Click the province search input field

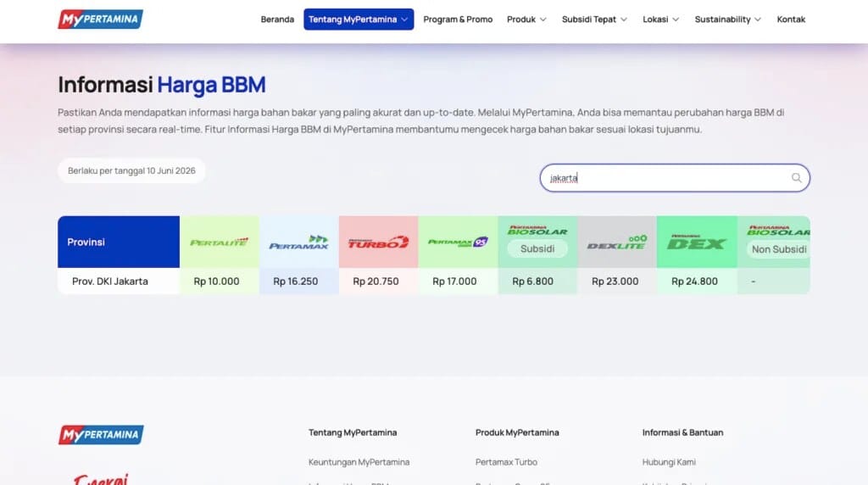click(674, 178)
